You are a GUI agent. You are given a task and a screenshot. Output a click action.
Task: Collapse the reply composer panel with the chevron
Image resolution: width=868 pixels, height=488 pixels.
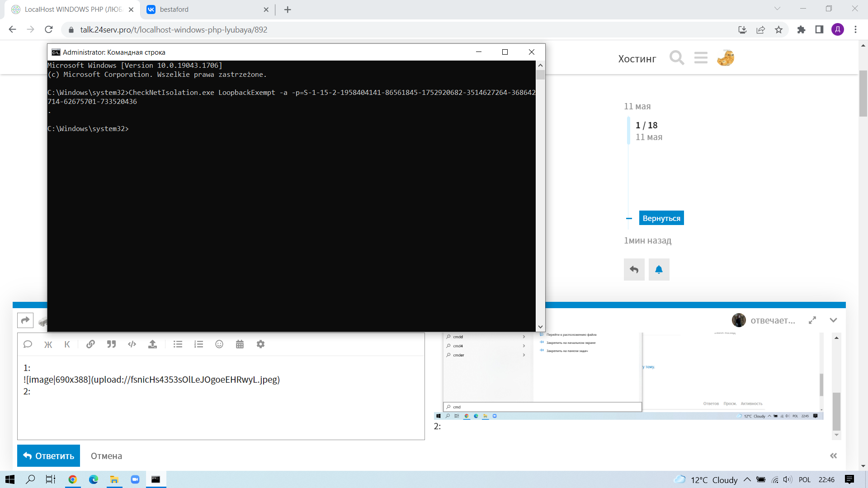pos(833,320)
